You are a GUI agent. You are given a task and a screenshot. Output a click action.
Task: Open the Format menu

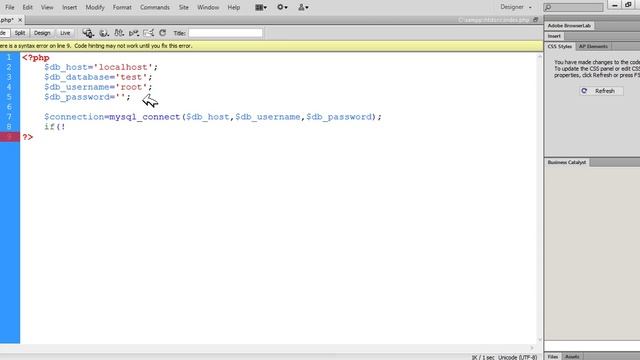point(122,7)
